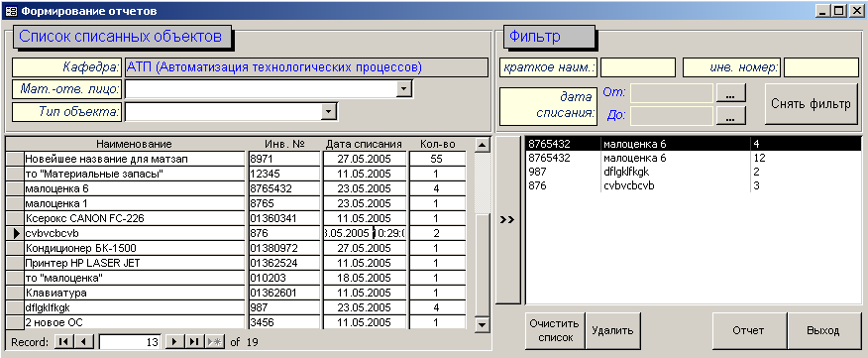
Task: Go to next record navigation button
Action: (174, 342)
